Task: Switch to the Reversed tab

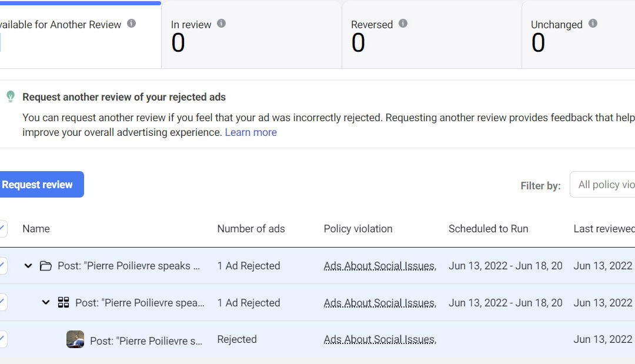Action: point(431,35)
